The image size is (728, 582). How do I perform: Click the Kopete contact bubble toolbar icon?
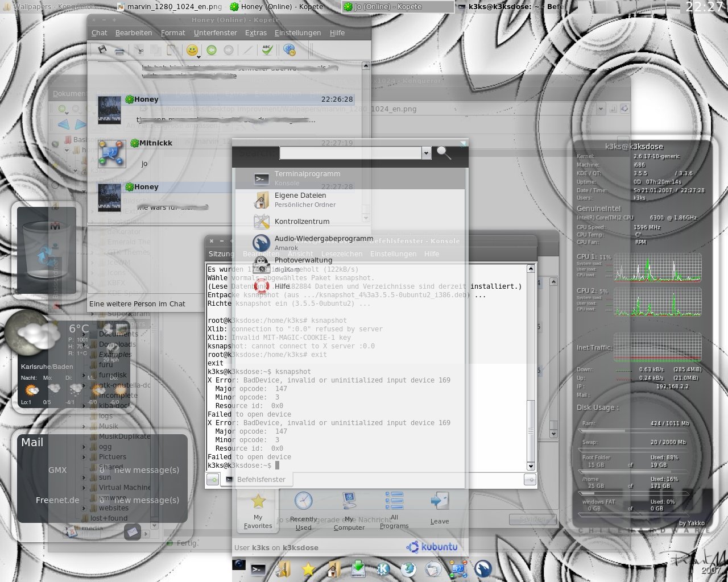tap(289, 50)
